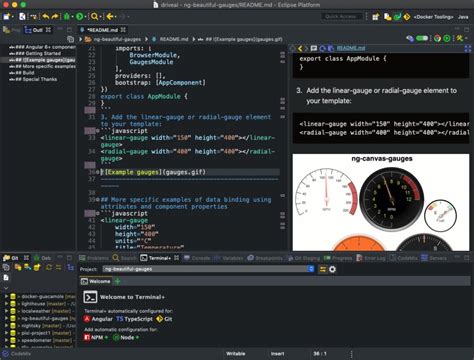Select 'Special Thanks' outline item
This screenshot has height=360, width=474.
tap(33, 79)
